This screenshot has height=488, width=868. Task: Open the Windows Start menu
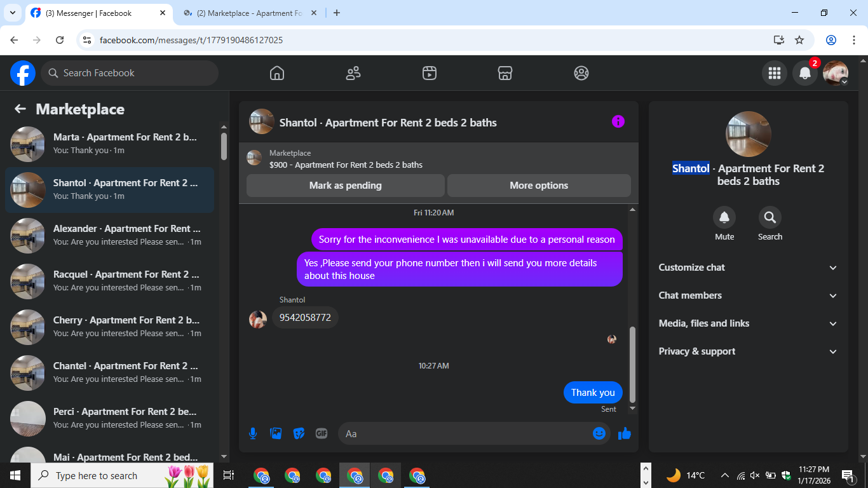tap(15, 475)
